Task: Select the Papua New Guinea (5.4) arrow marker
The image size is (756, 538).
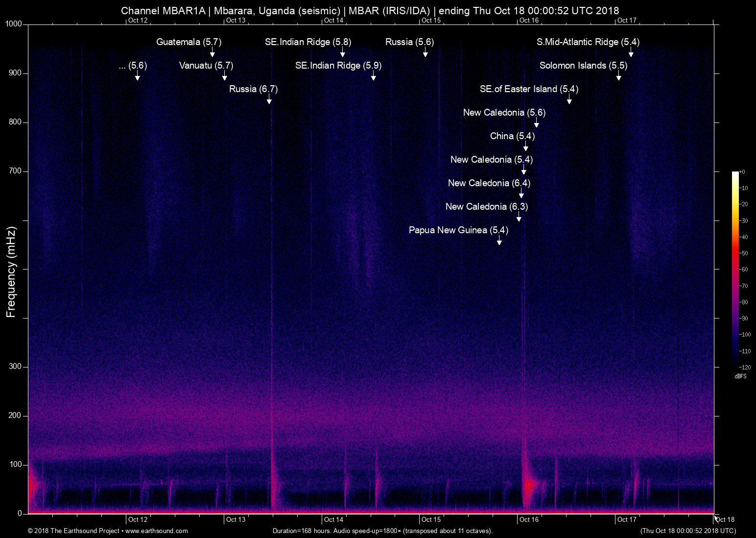Action: 500,241
